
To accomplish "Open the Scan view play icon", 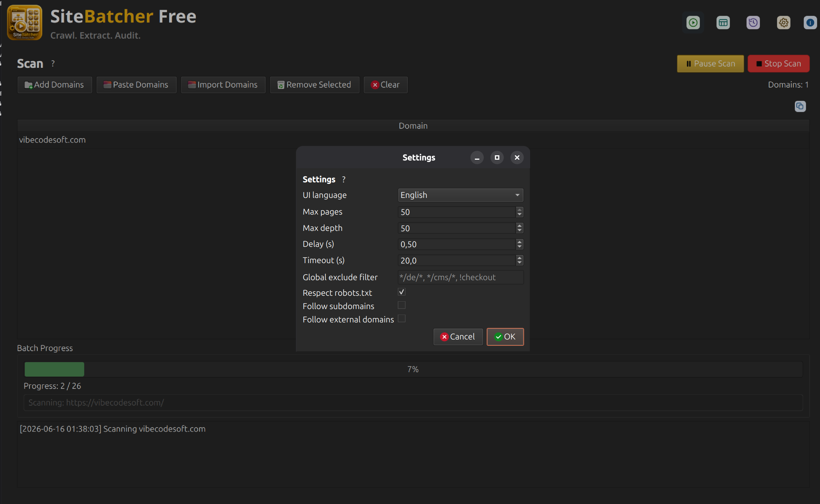I will (693, 23).
